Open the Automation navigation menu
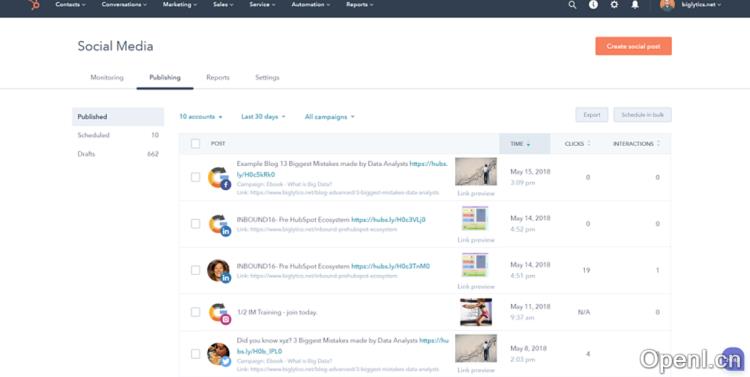The height and width of the screenshot is (377, 750). 311,5
